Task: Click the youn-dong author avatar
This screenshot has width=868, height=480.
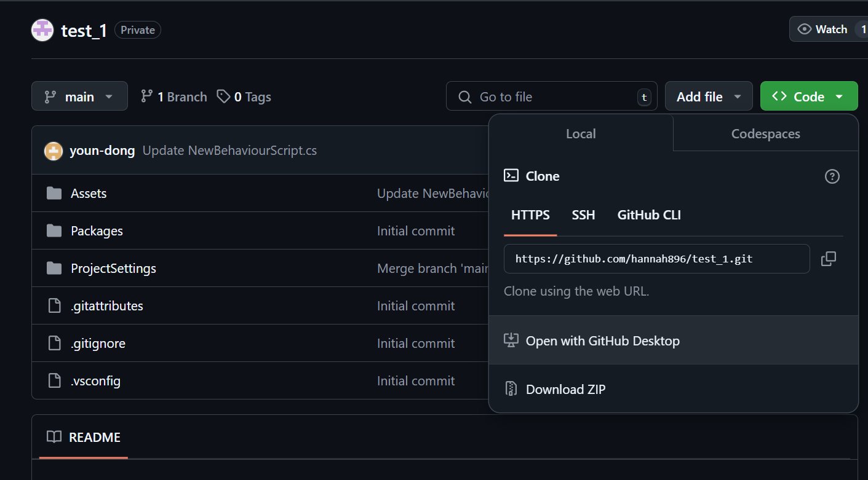Action: tap(54, 151)
